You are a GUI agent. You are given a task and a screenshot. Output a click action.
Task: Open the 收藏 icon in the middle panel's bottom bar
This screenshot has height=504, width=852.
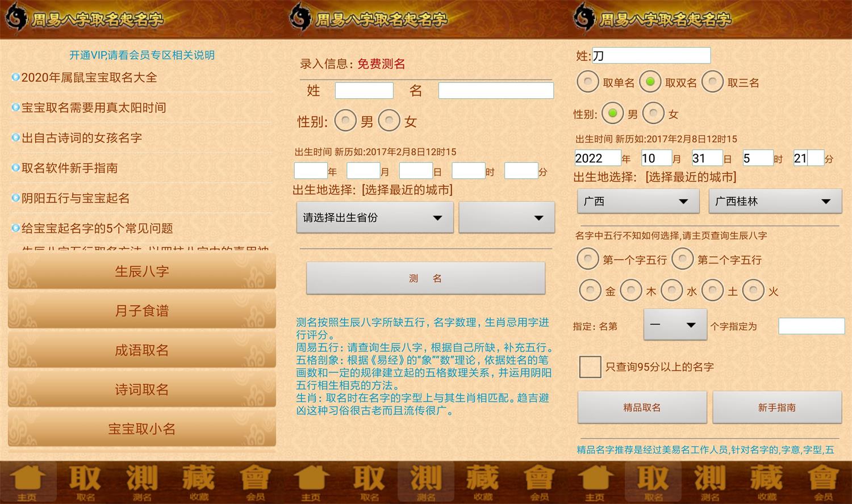[482, 481]
